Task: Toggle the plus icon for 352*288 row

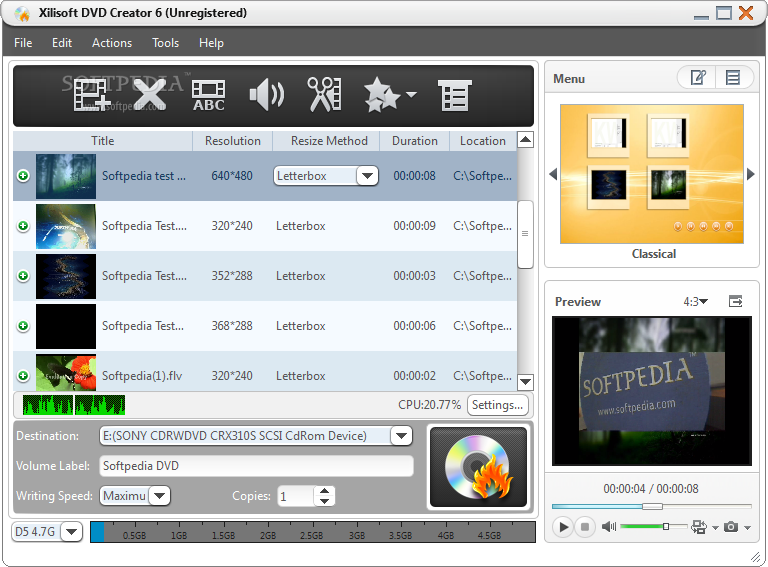Action: point(23,276)
